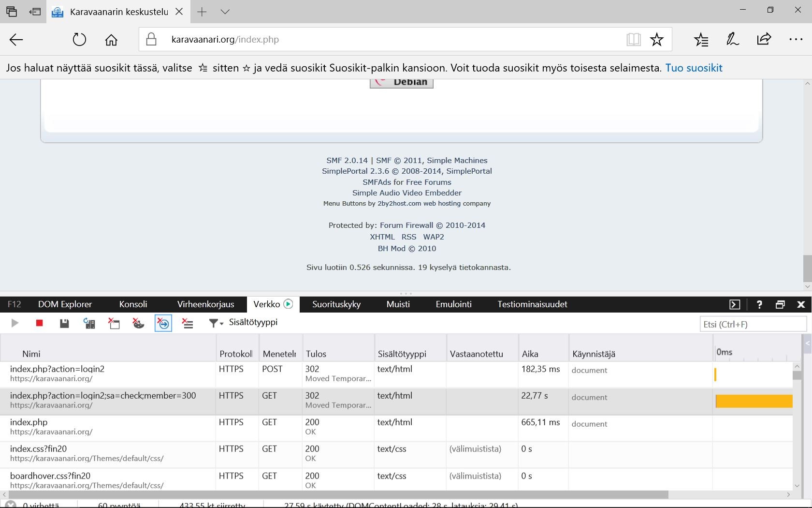
Task: Click the export as HAR save icon
Action: click(x=64, y=323)
